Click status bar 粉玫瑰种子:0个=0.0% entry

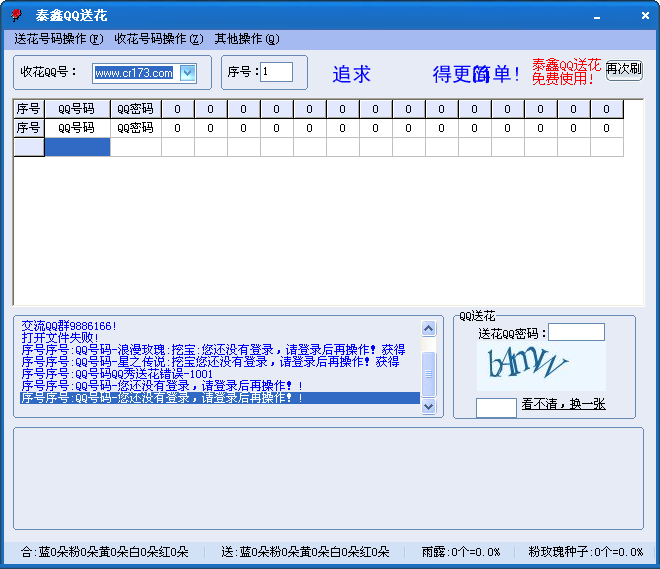pyautogui.click(x=585, y=552)
